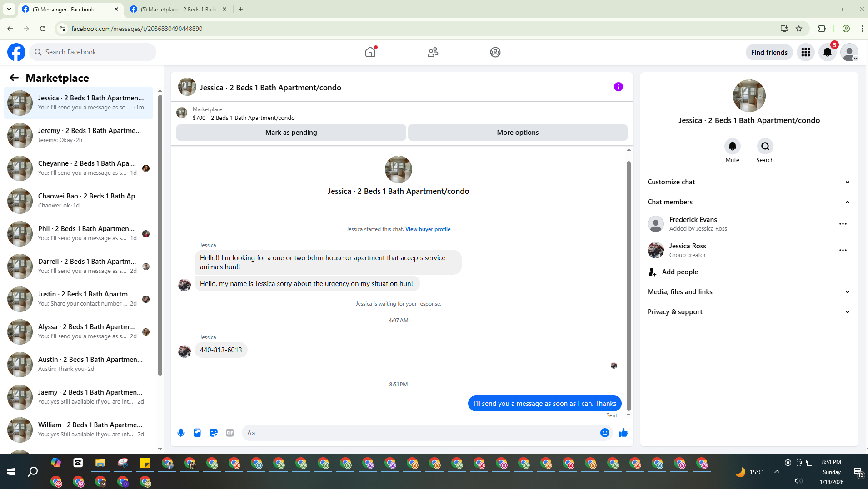Open Windows Start menu
This screenshot has width=868, height=489.
coord(11,472)
